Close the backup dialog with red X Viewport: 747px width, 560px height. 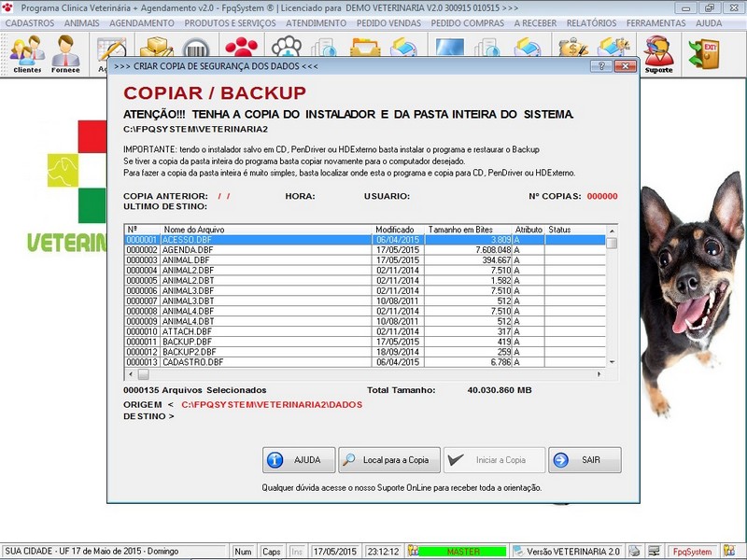click(626, 66)
